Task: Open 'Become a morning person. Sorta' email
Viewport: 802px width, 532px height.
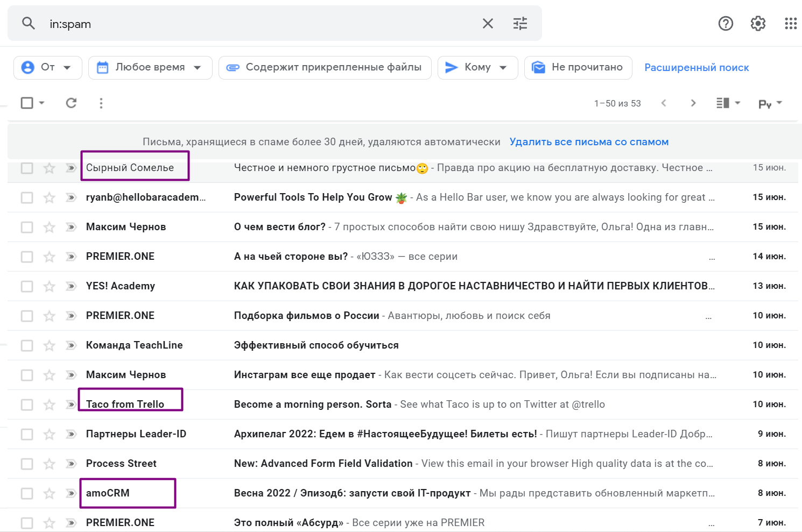Action: click(x=312, y=405)
